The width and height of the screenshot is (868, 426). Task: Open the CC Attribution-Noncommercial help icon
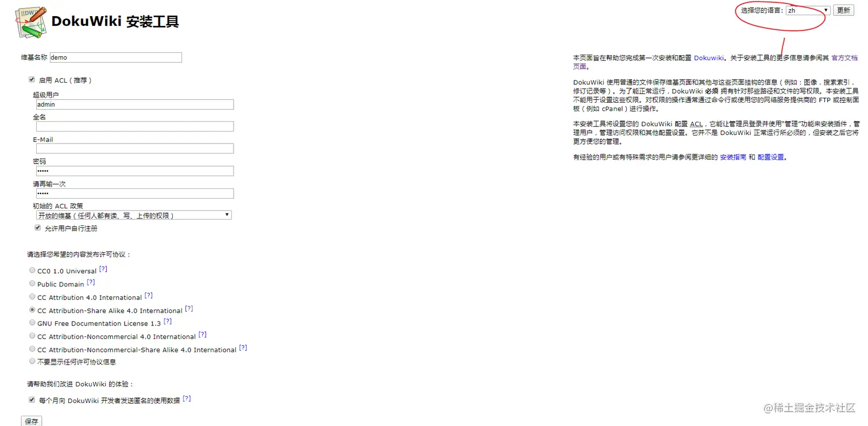[x=202, y=334]
